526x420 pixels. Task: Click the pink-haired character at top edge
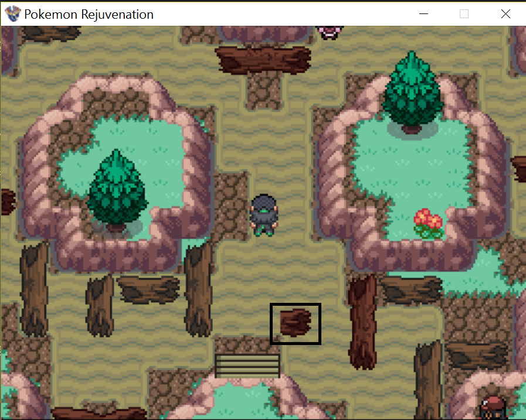[x=330, y=33]
